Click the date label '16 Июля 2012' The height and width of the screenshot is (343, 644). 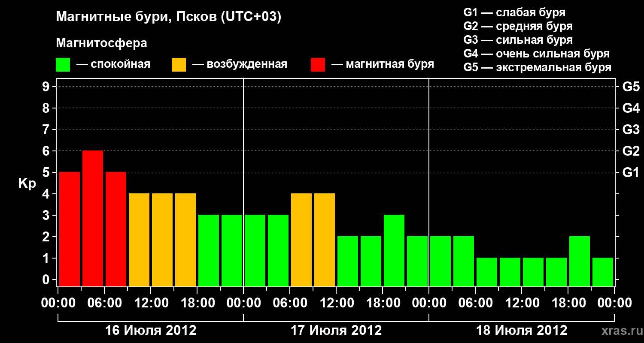pos(151,331)
